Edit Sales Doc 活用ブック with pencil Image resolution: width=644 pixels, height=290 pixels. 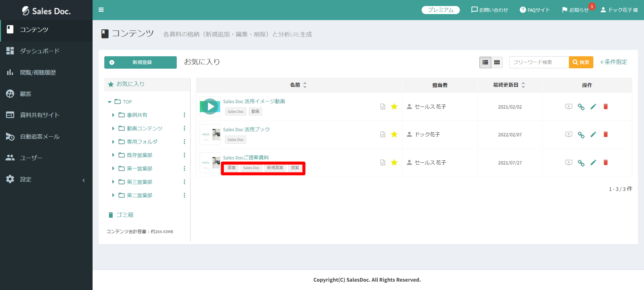593,134
